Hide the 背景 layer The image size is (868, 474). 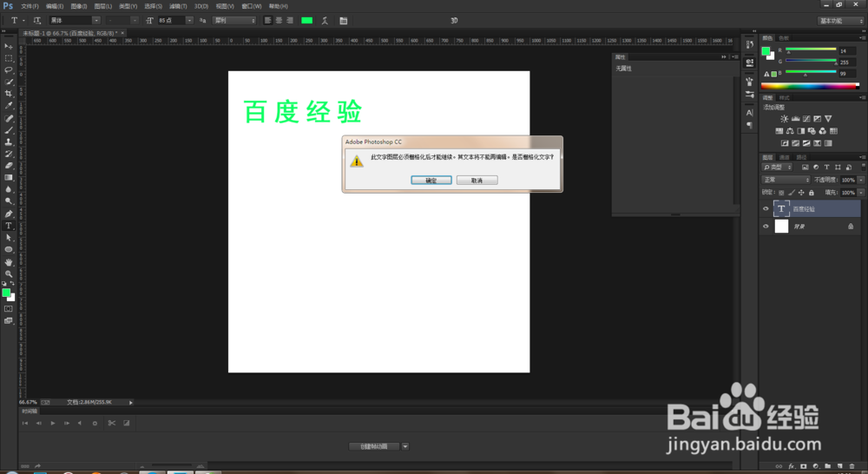click(766, 226)
